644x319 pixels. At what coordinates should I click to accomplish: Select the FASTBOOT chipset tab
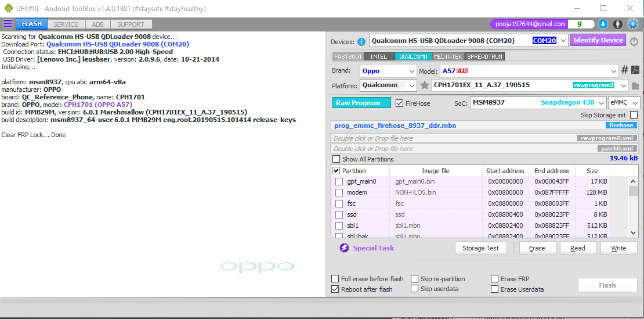point(348,57)
